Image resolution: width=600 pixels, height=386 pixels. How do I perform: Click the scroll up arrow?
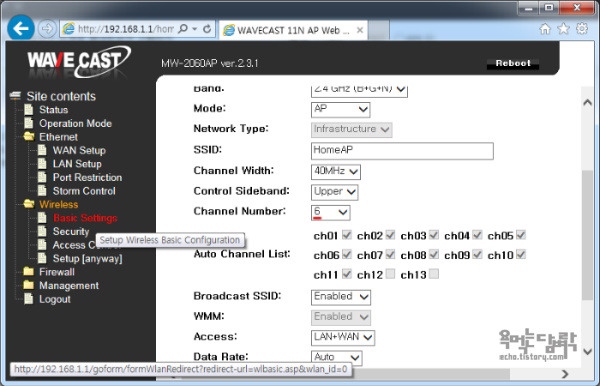(x=587, y=102)
